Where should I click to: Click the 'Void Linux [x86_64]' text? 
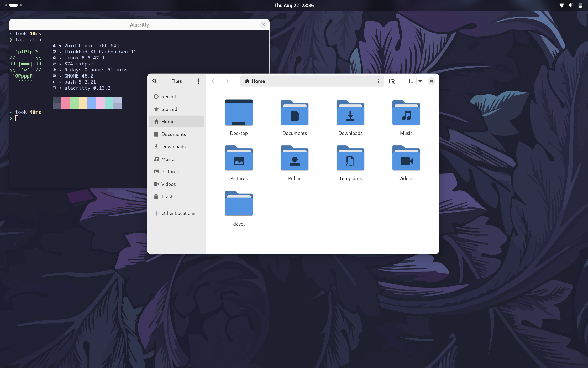click(92, 46)
